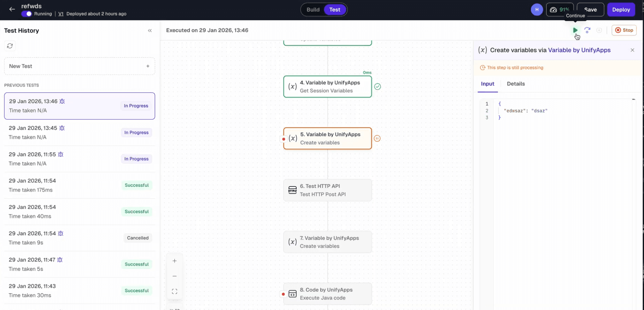Screen dimensions: 644x310
Task: Open the V1 version selector
Action: pos(61,14)
